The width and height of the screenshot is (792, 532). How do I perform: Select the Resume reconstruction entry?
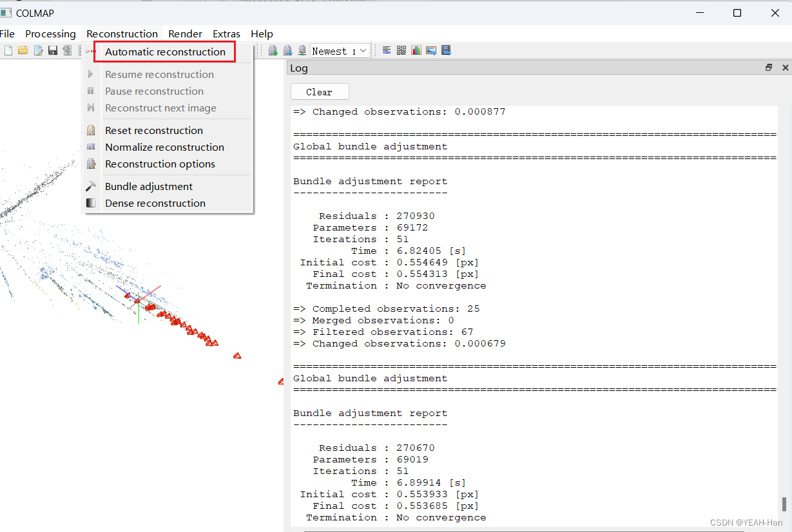[168, 74]
